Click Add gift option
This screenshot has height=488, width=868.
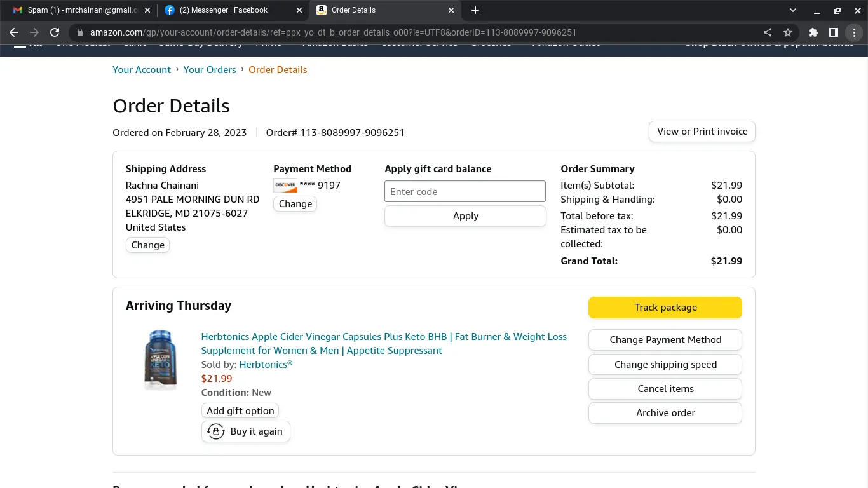240,411
